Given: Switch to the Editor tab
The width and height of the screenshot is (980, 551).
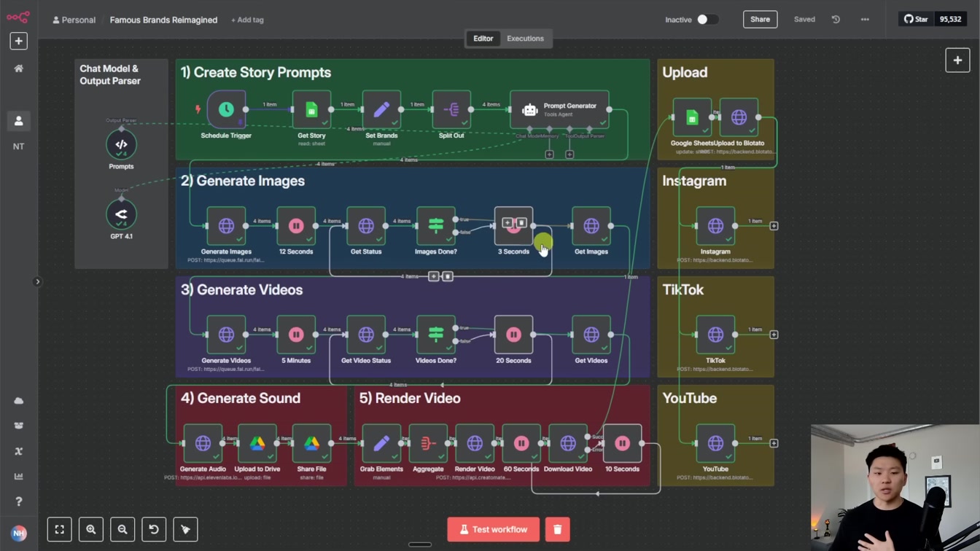Looking at the screenshot, I should point(483,39).
